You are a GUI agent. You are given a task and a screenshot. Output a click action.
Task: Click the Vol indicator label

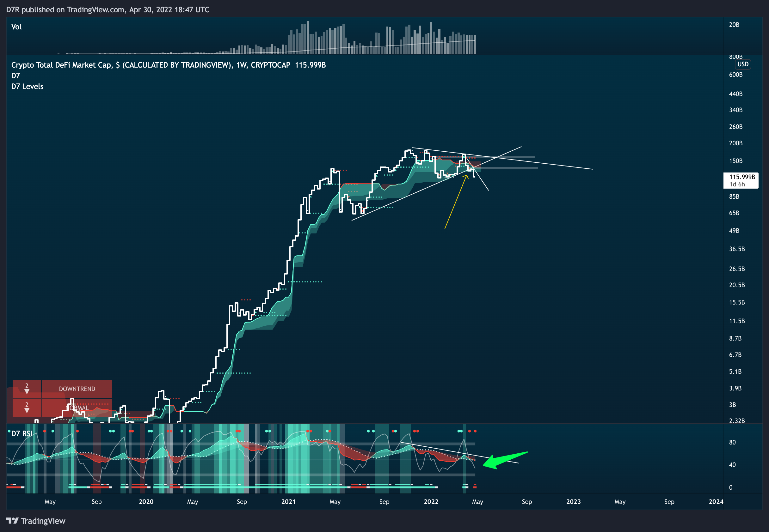pos(16,27)
